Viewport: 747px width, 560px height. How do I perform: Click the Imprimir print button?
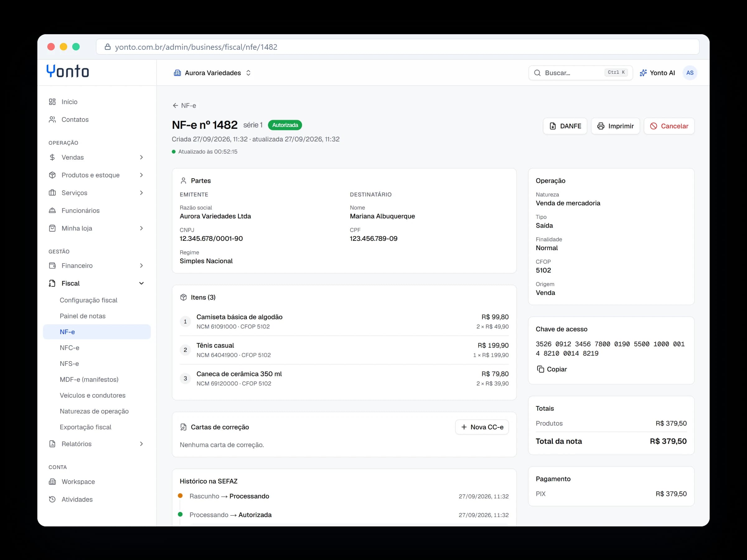coord(615,126)
